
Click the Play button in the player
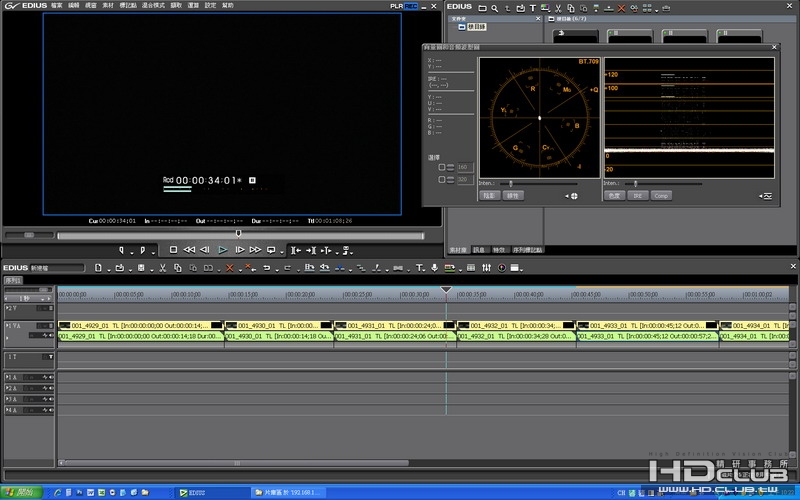coord(222,250)
